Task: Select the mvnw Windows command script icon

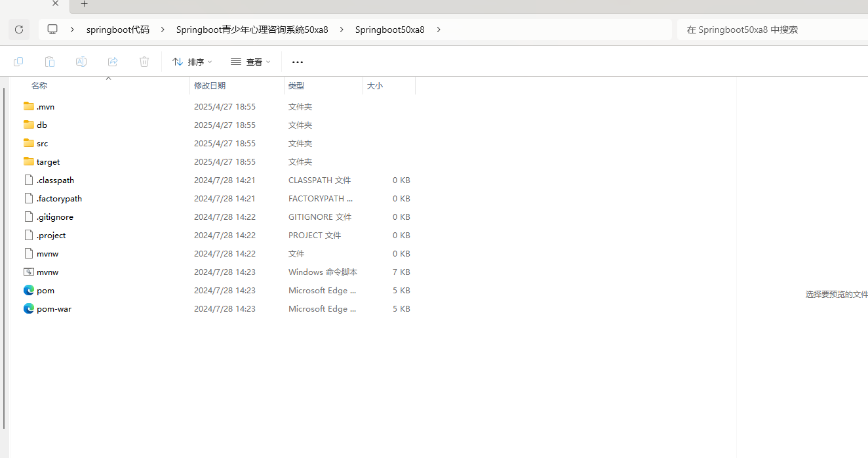Action: 28,272
